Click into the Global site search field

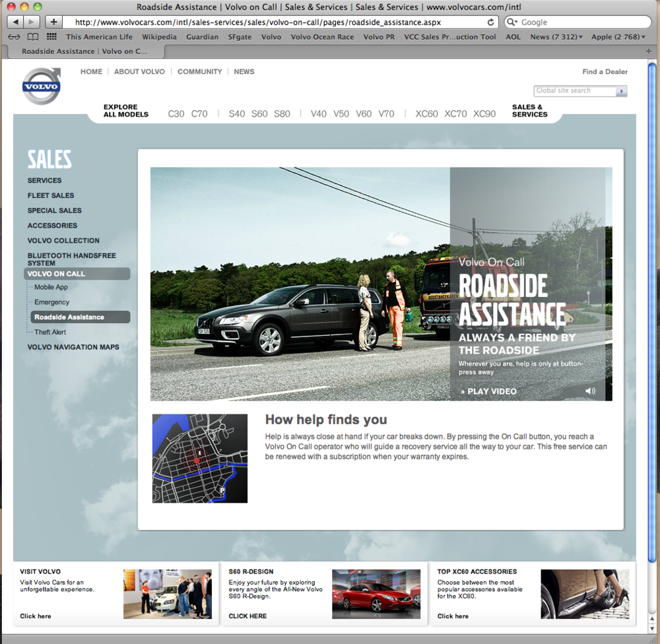coord(574,91)
